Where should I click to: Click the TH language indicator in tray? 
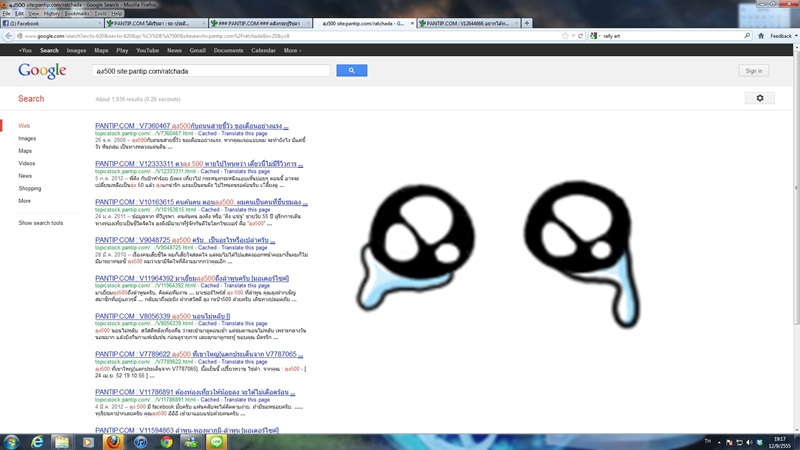pyautogui.click(x=708, y=441)
